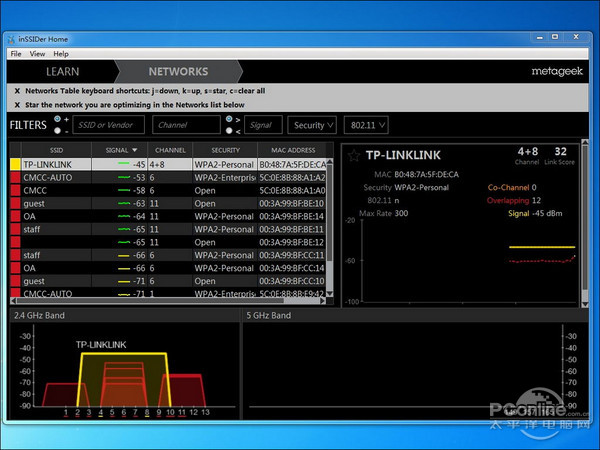
Task: Open the Security filter dropdown
Action: coord(312,125)
